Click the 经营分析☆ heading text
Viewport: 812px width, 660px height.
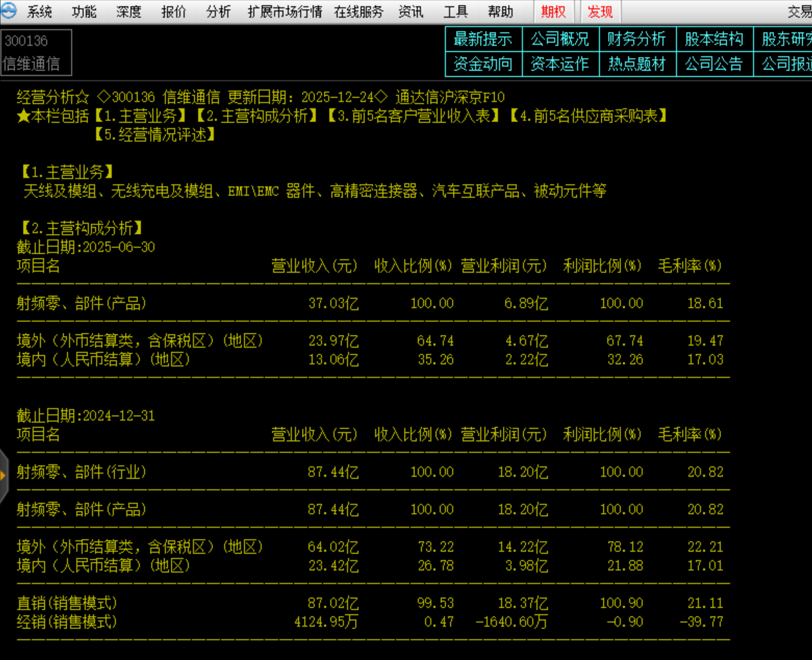click(x=53, y=96)
